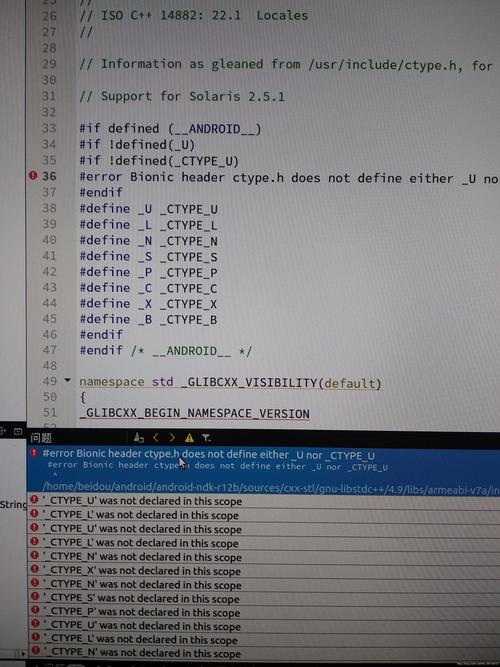Click the error icon of the '_CTYPE_P' issue
The width and height of the screenshot is (500, 667).
click(x=35, y=611)
